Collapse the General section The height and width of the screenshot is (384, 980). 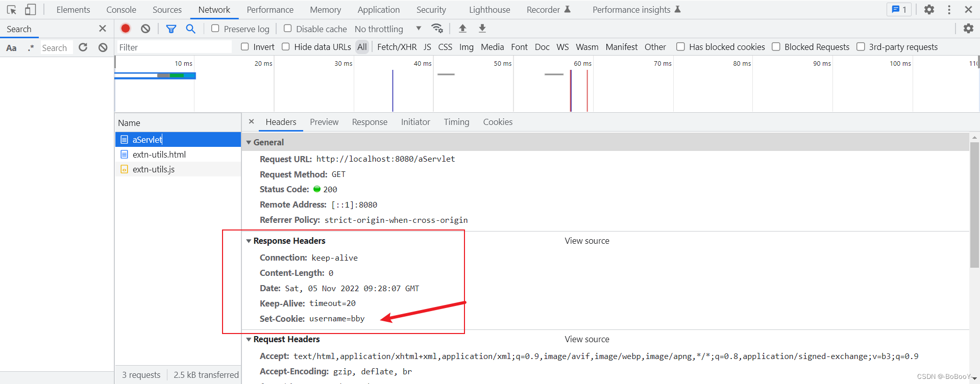(x=249, y=142)
